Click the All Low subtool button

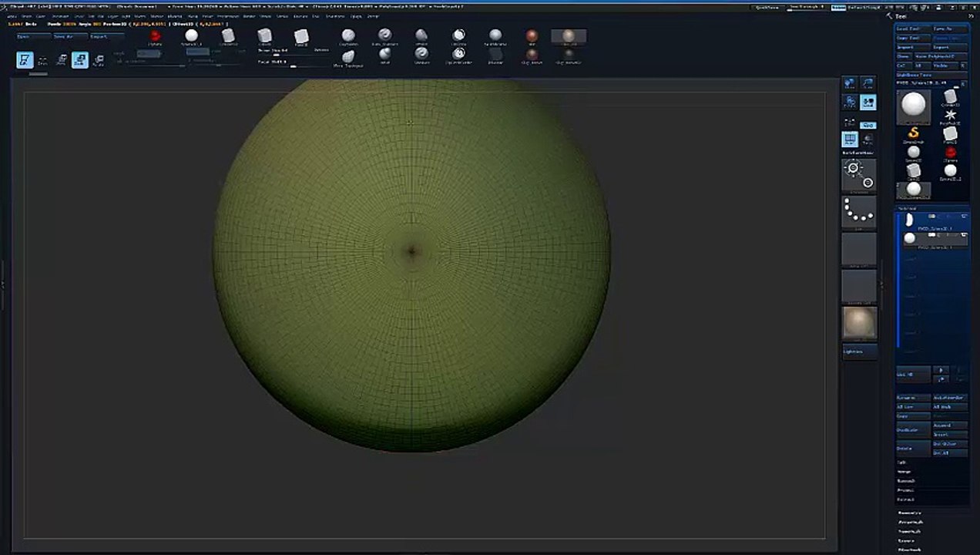(913, 407)
